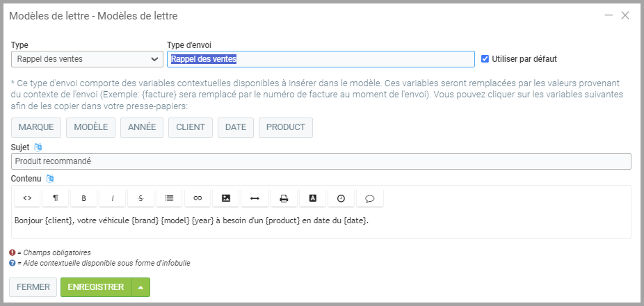Click the print icon in editor toolbar
The image size is (644, 306).
284,198
